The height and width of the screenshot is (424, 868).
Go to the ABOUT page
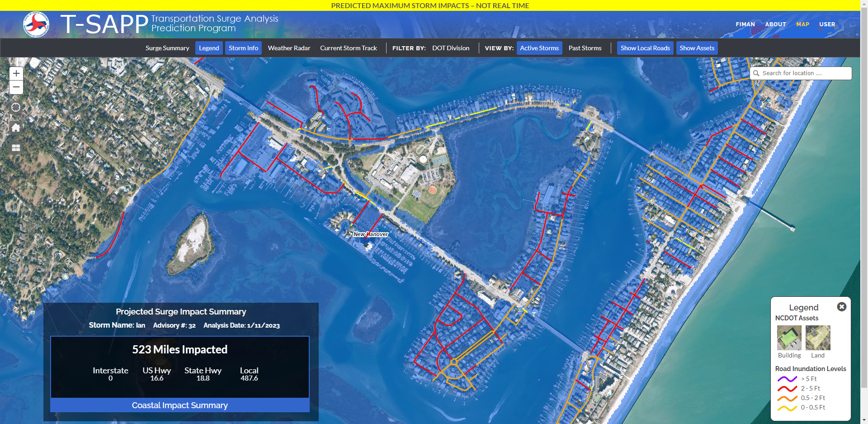click(x=775, y=24)
